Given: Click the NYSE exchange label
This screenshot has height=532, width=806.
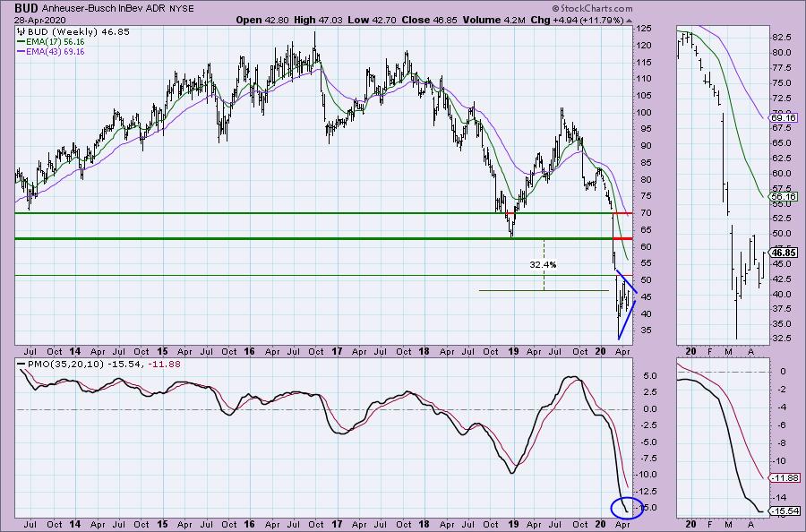Looking at the screenshot, I should [x=180, y=9].
